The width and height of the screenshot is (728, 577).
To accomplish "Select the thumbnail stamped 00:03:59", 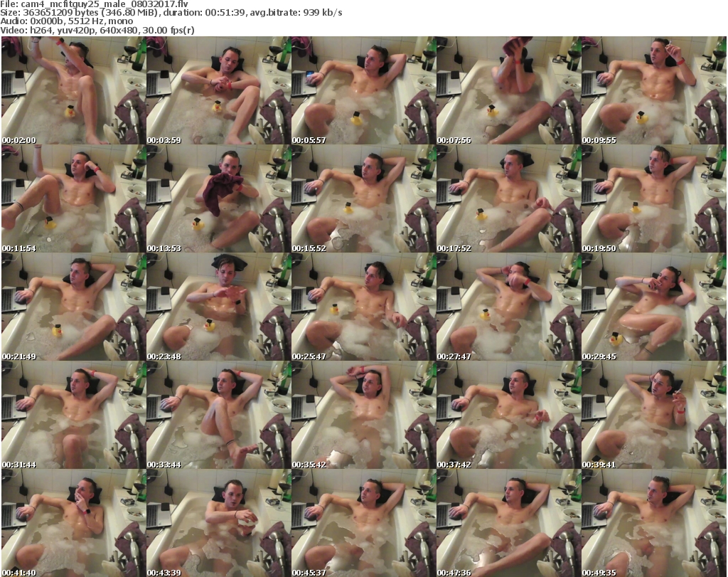I will [x=219, y=90].
